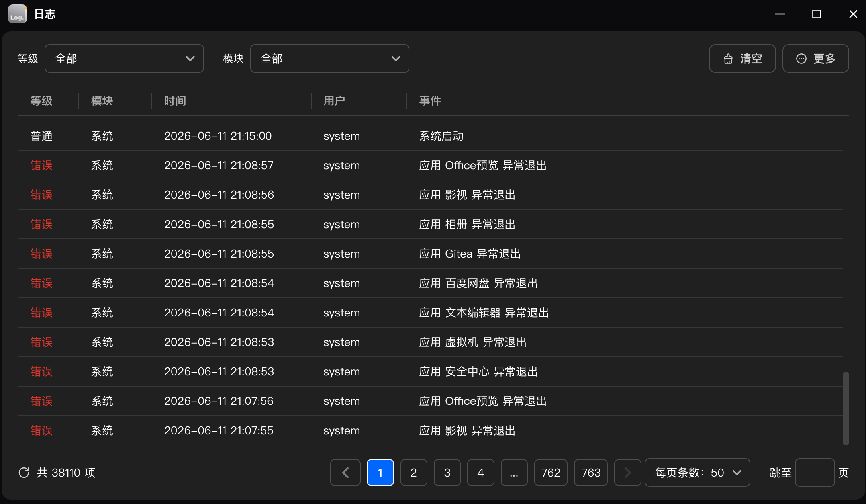Go to page 3
The width and height of the screenshot is (866, 504).
[447, 473]
